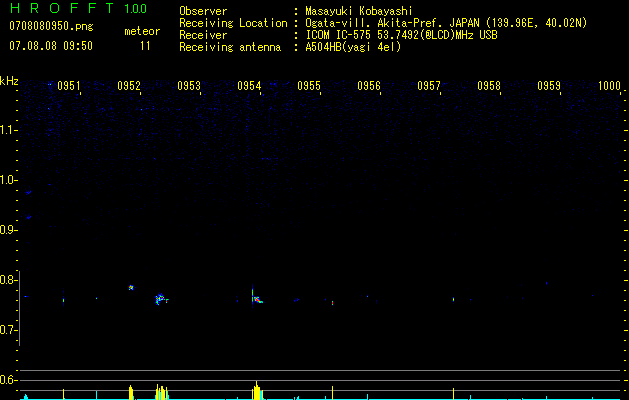Select the file name 0708080950.png
The height and width of the screenshot is (400, 629).
(51, 26)
